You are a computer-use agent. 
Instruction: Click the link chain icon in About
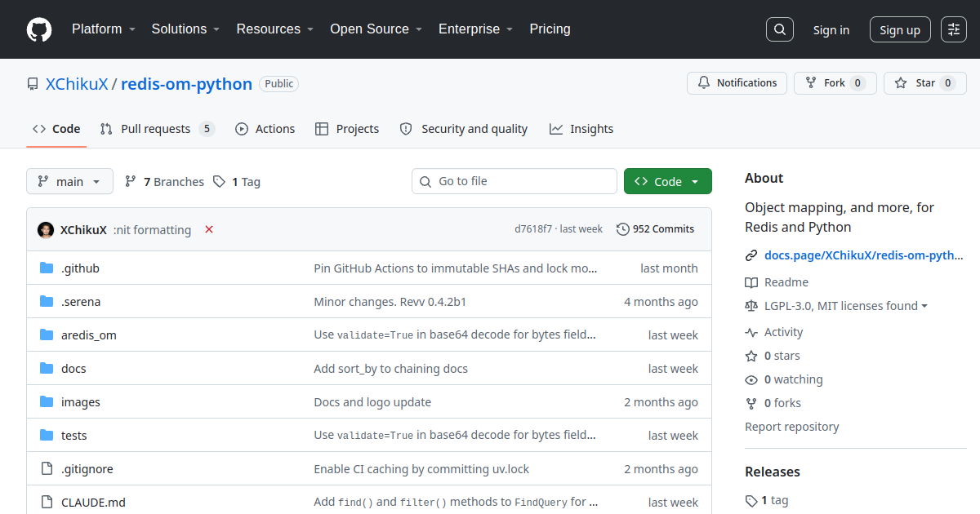point(751,255)
